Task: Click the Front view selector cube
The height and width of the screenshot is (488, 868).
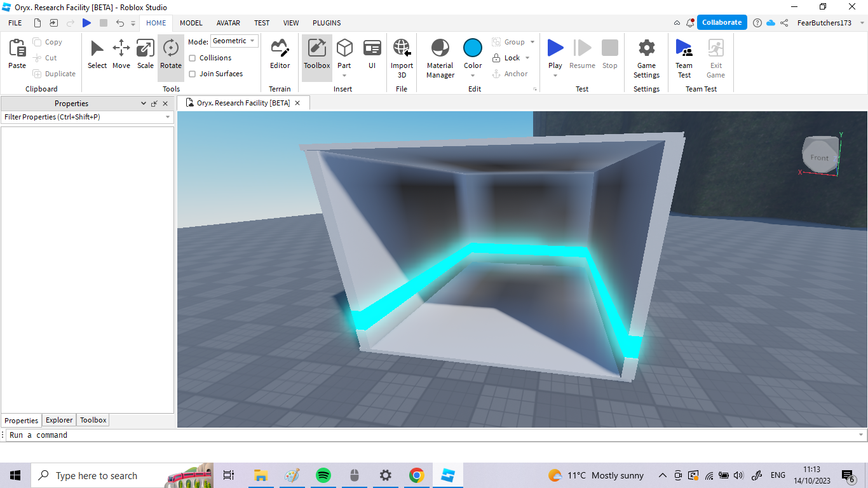Action: tap(820, 156)
